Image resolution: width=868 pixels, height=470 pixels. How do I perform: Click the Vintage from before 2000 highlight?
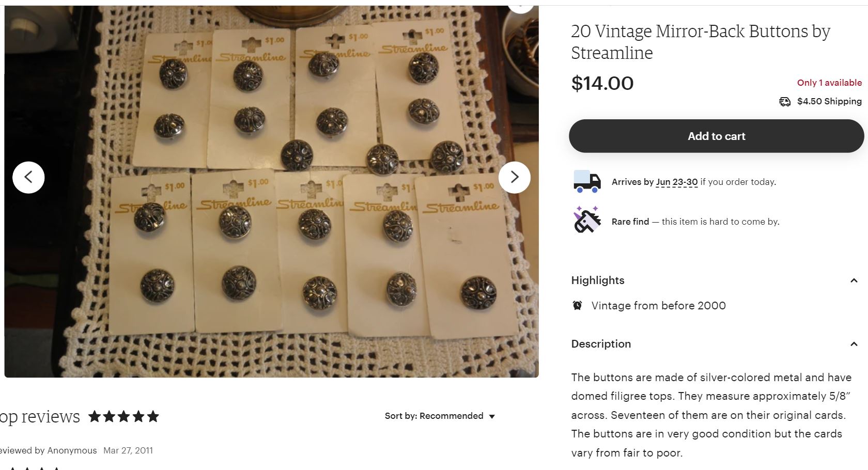658,305
